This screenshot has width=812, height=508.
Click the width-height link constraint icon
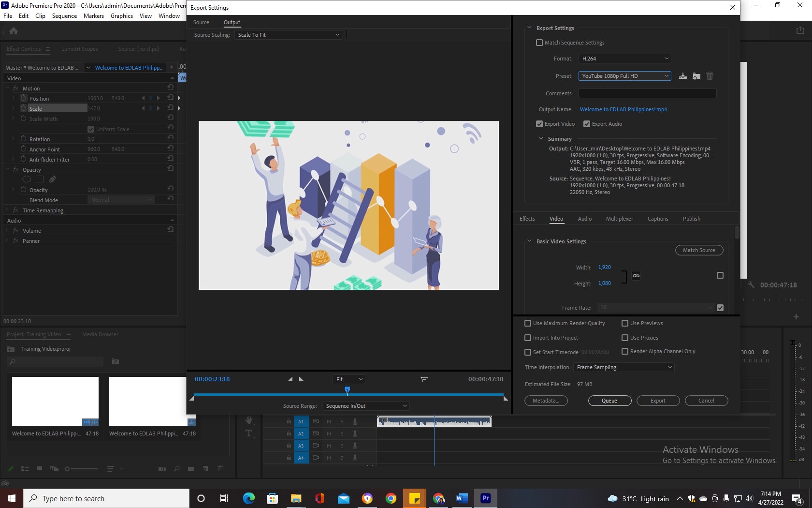[636, 276]
